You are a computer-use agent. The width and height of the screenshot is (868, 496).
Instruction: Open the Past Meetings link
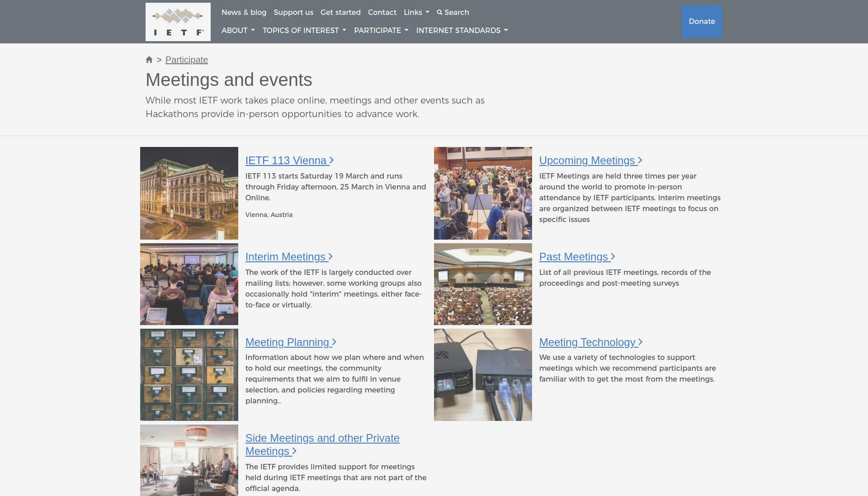[x=577, y=257]
